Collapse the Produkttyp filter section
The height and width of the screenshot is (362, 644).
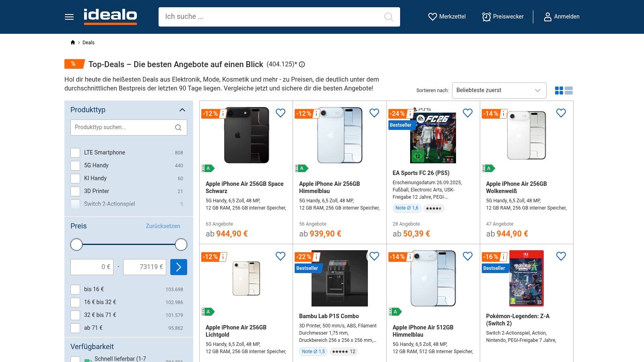click(182, 110)
